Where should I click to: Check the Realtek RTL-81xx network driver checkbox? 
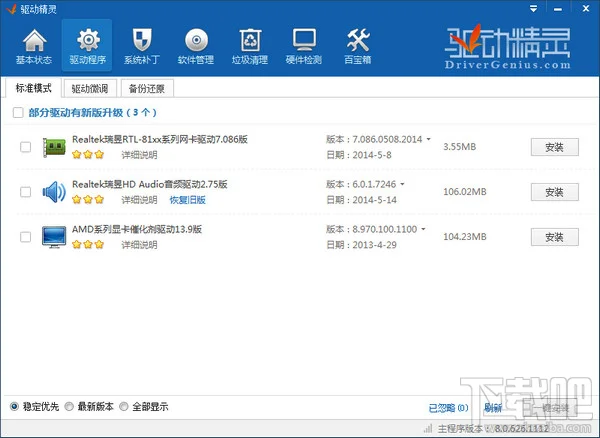click(x=25, y=148)
